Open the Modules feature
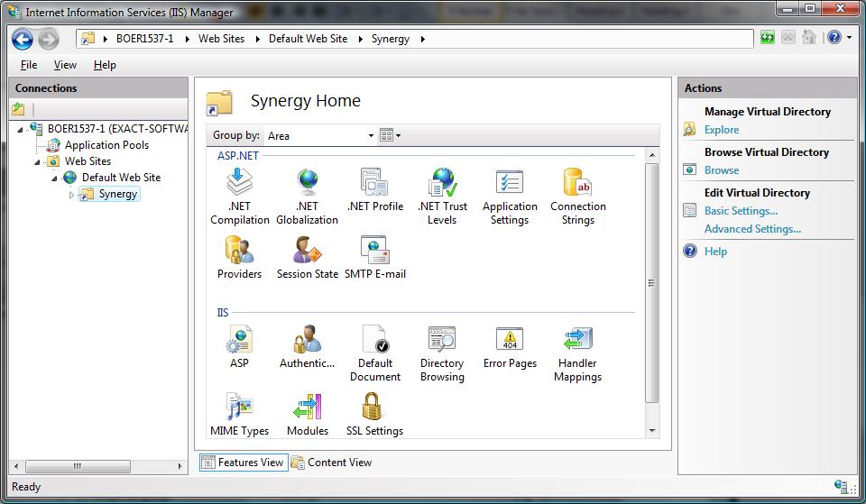The width and height of the screenshot is (866, 504). pyautogui.click(x=307, y=414)
